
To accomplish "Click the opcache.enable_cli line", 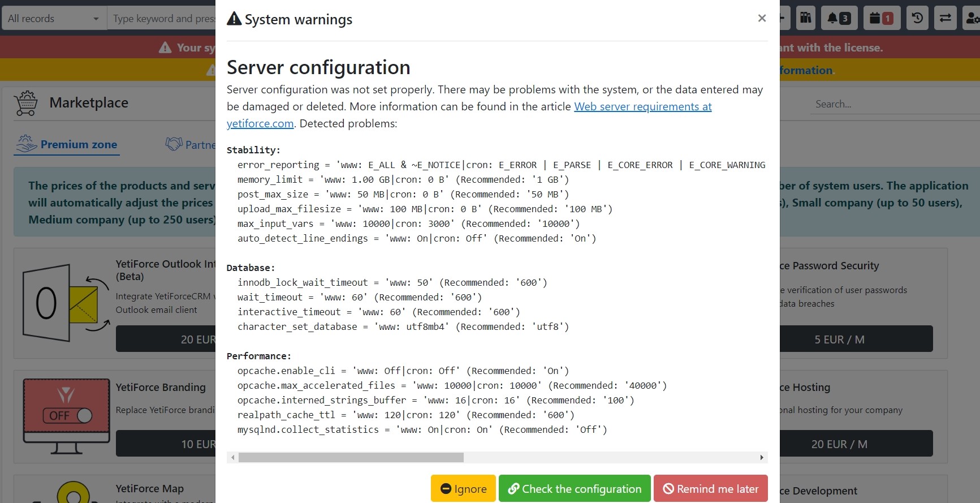I will 403,371.
